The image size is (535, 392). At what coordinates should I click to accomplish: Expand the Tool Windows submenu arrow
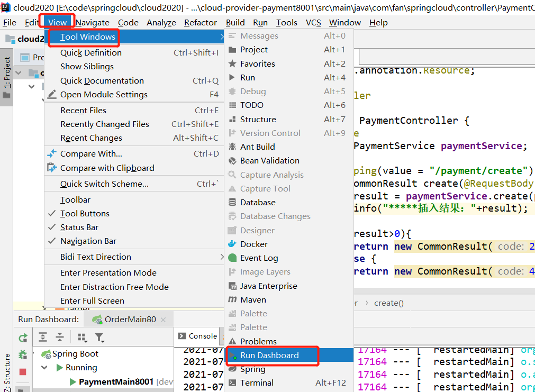(222, 37)
